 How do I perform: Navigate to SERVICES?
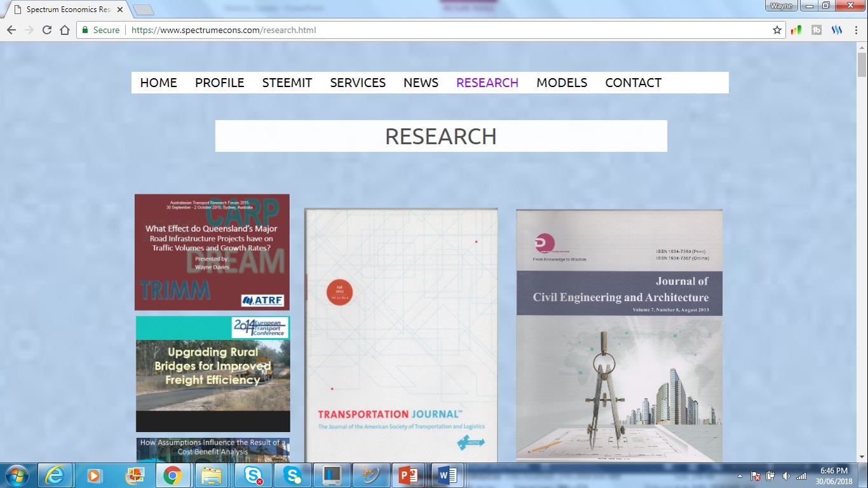[x=358, y=83]
